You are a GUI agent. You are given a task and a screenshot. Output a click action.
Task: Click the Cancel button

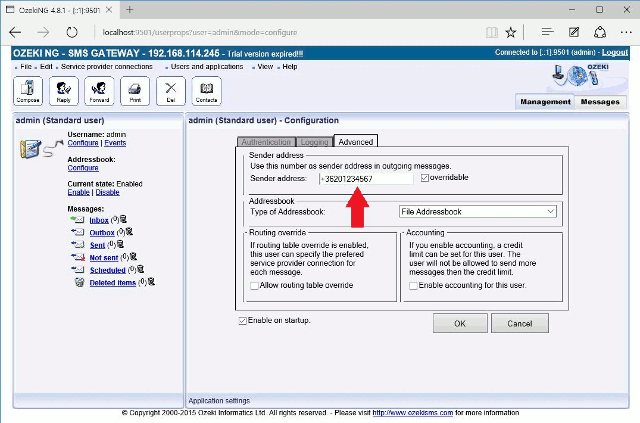pyautogui.click(x=520, y=323)
